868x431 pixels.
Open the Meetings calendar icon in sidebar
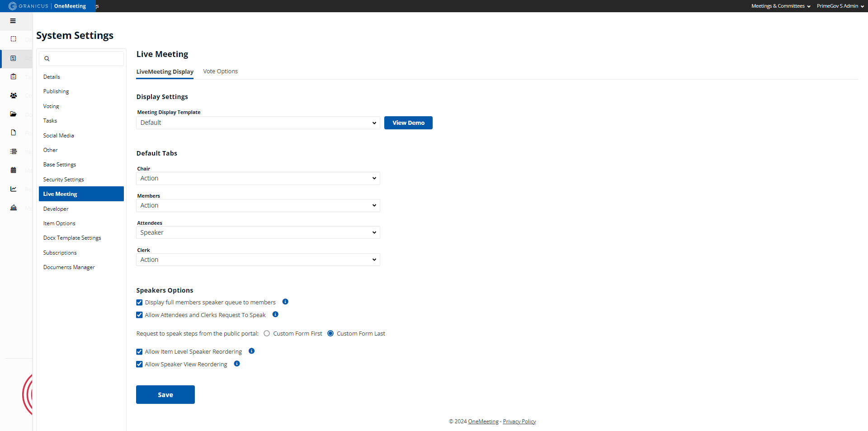click(x=13, y=170)
